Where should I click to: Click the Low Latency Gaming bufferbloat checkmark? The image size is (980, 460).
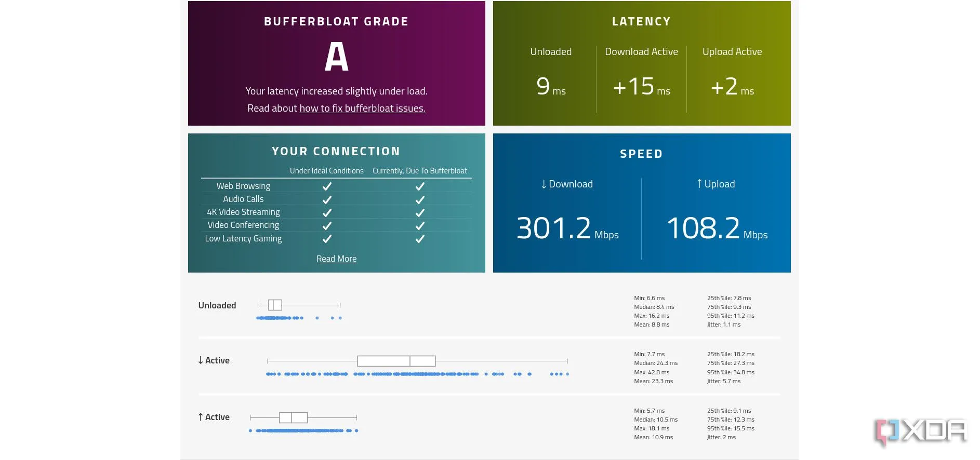420,239
